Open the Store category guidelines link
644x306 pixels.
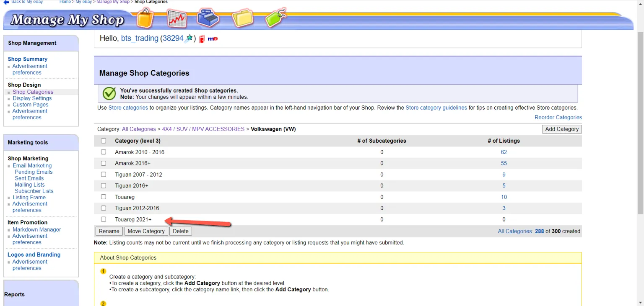(436, 108)
